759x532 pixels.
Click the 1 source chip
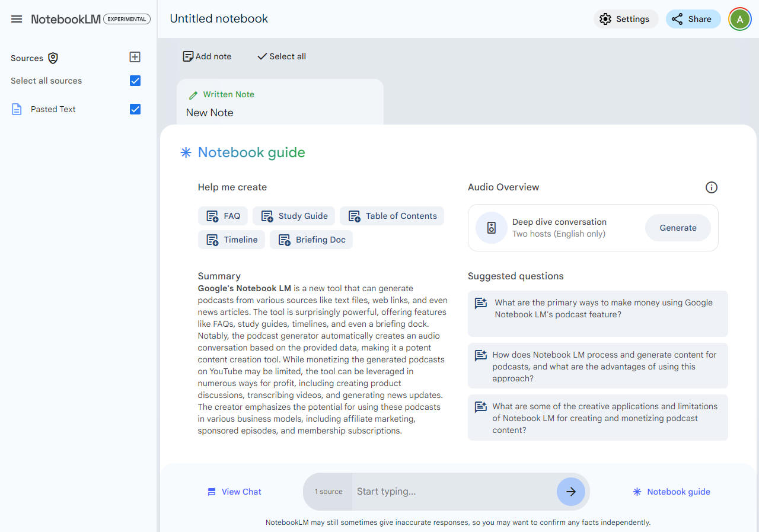click(x=328, y=492)
